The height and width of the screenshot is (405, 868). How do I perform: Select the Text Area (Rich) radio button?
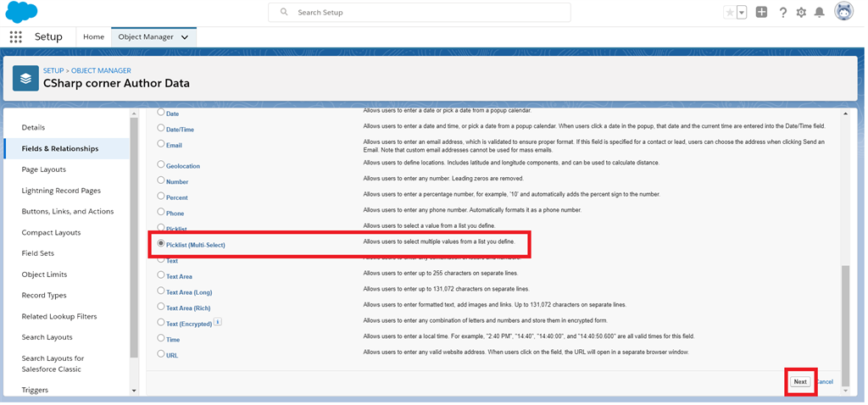[161, 307]
